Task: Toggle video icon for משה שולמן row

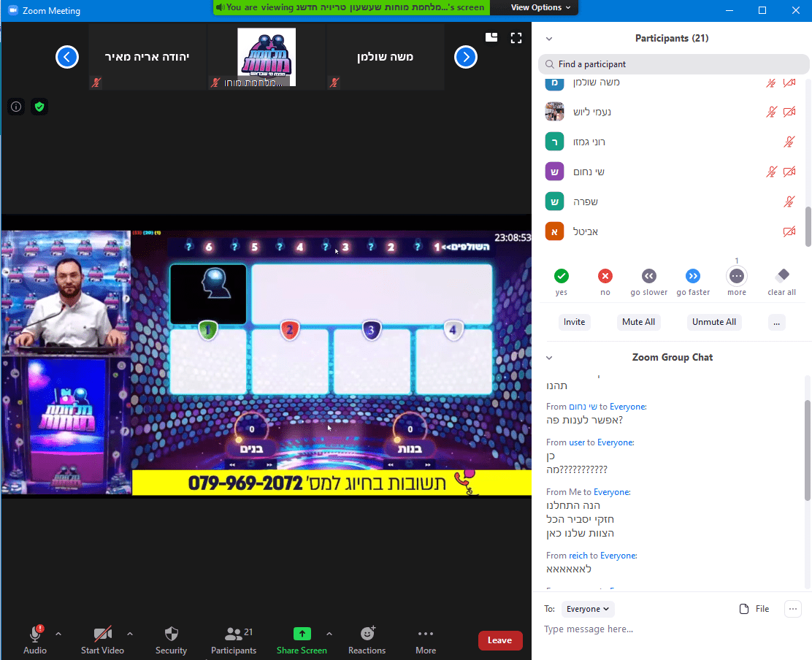Action: [x=789, y=82]
